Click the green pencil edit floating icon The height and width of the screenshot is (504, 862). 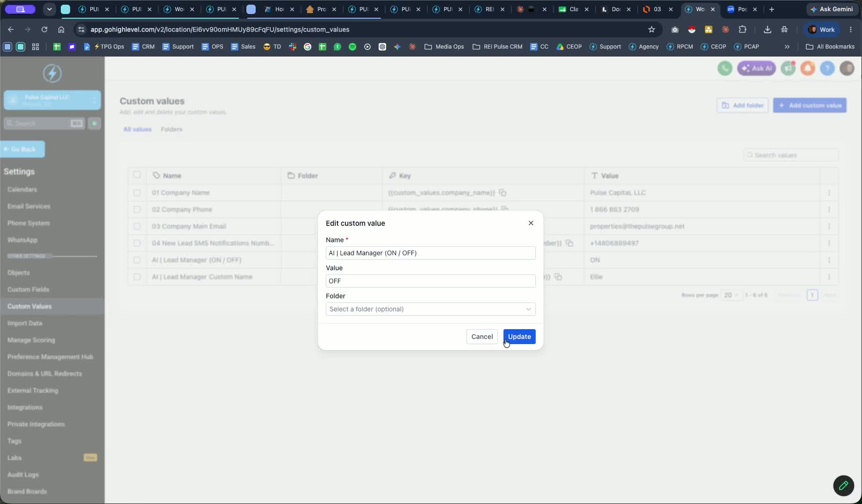pyautogui.click(x=843, y=485)
